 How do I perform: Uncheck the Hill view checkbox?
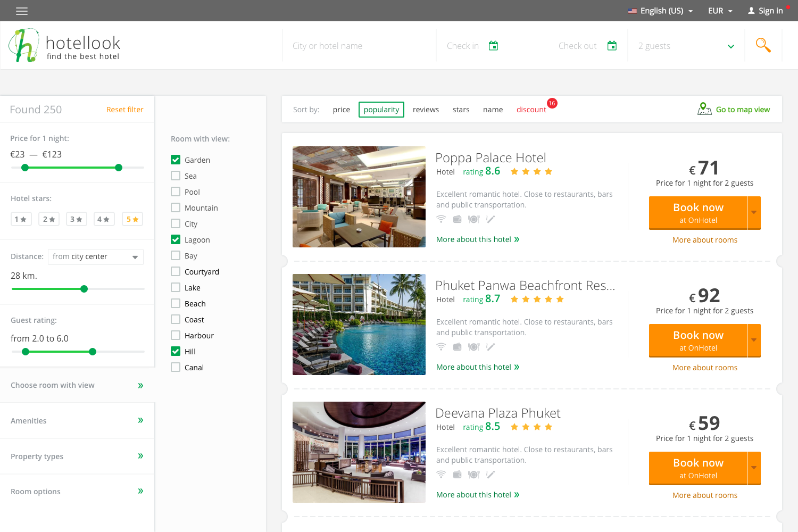(176, 351)
